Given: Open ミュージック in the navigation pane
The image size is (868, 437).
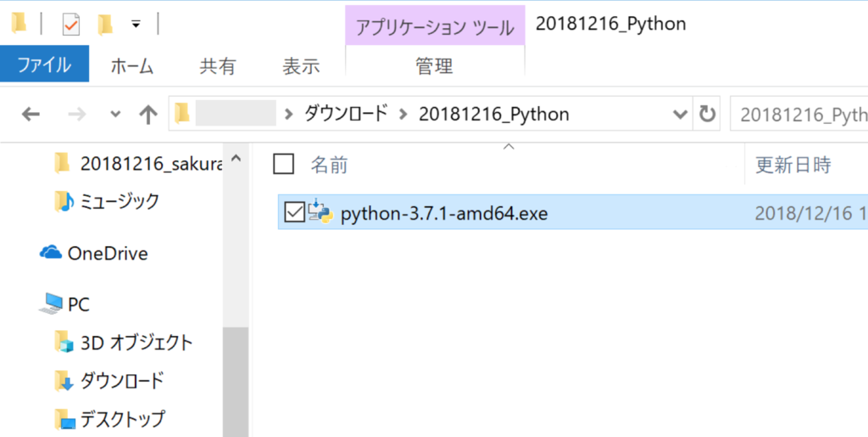Looking at the screenshot, I should coord(120,201).
